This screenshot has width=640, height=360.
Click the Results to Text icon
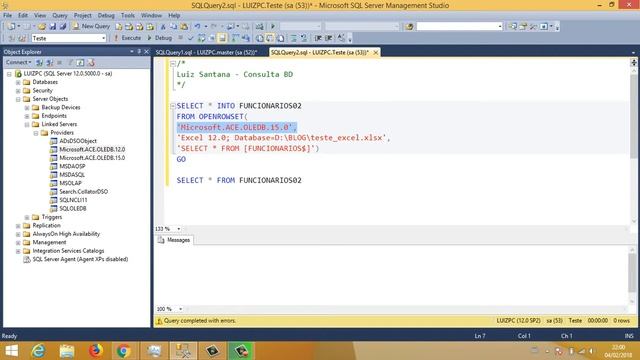point(260,38)
